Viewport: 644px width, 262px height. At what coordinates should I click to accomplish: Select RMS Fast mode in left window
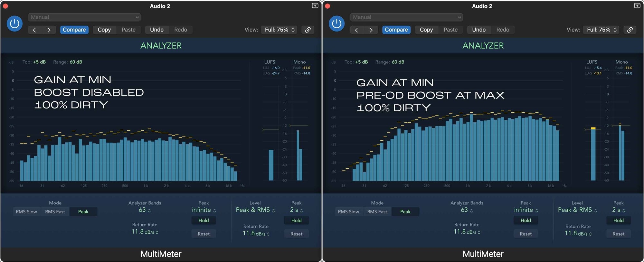[x=55, y=211]
